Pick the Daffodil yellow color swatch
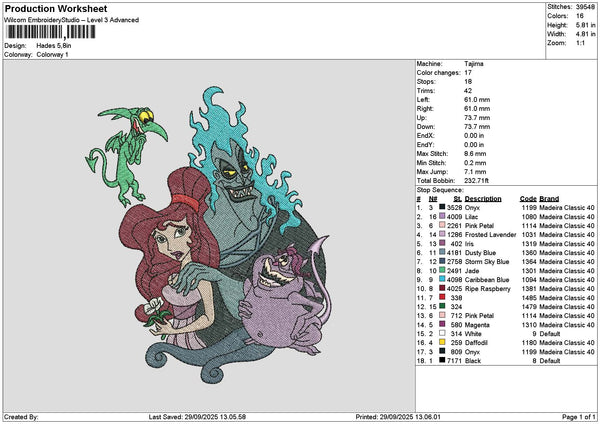The width and height of the screenshot is (600, 424). (442, 342)
